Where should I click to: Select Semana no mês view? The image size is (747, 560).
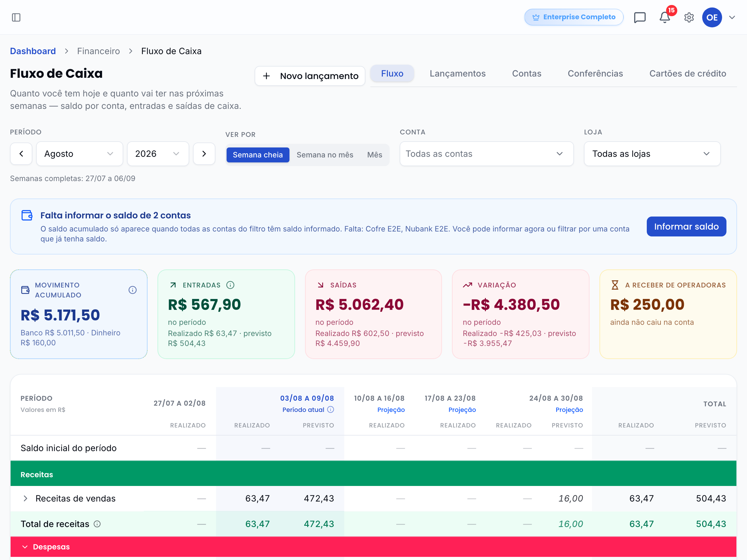[325, 155]
